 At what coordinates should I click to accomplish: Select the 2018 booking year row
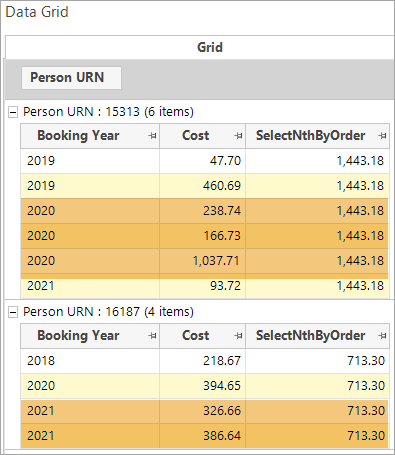(205, 361)
